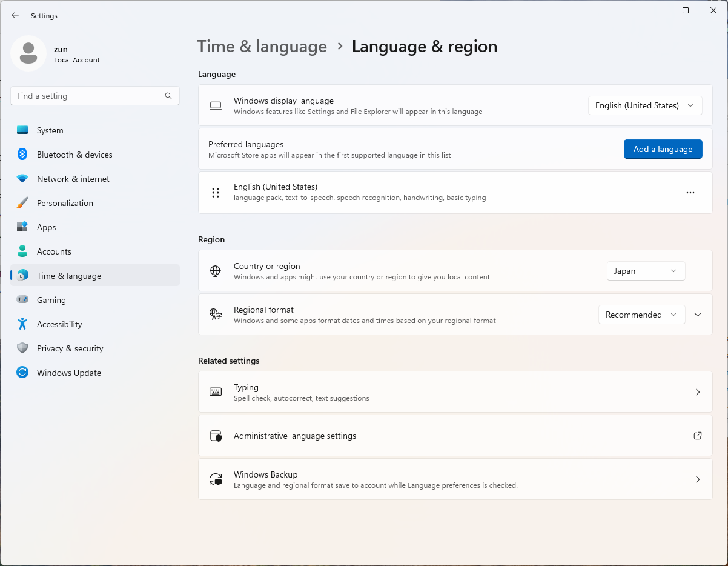Minimize the Settings window
Screen dimensions: 728x566
(x=658, y=10)
